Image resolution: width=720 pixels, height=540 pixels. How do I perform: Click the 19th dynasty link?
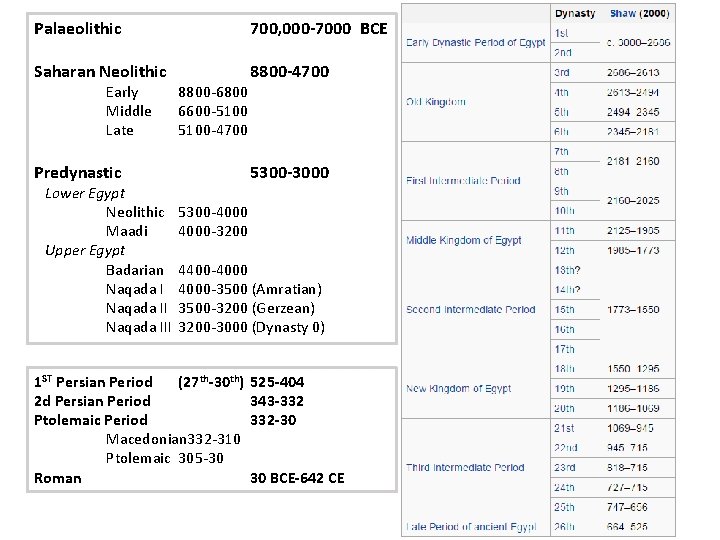(564, 388)
